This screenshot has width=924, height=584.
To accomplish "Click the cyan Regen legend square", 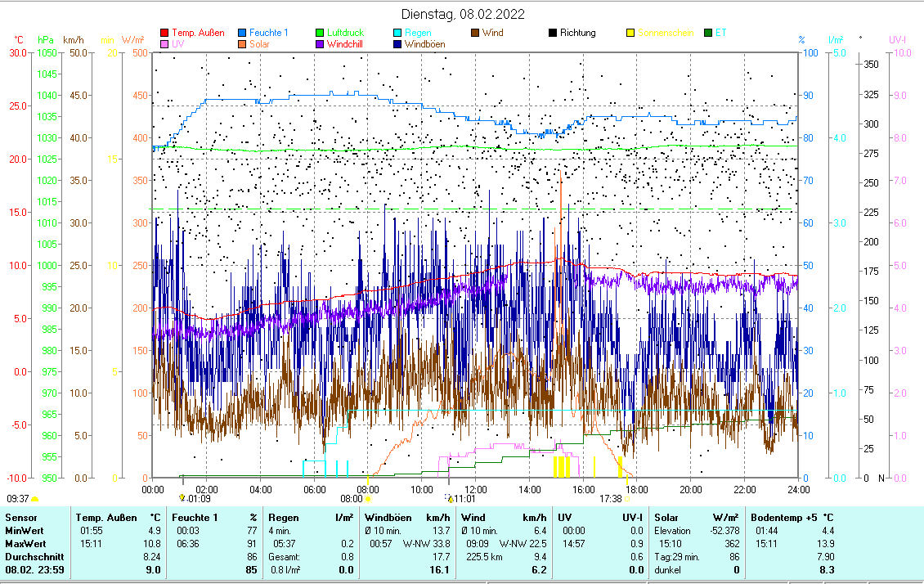I will 397,34.
